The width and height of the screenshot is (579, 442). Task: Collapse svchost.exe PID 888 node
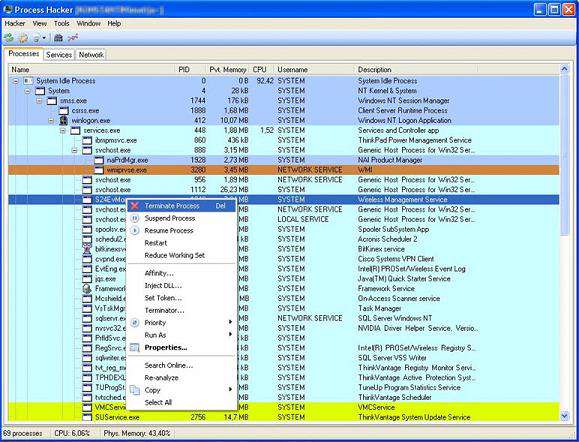(x=75, y=150)
